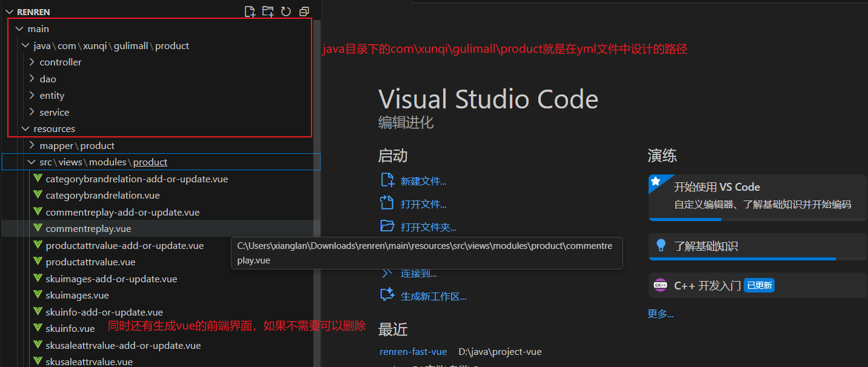Screen dimensions: 868x367
Task: Click the 打开文件... link
Action: (x=423, y=204)
